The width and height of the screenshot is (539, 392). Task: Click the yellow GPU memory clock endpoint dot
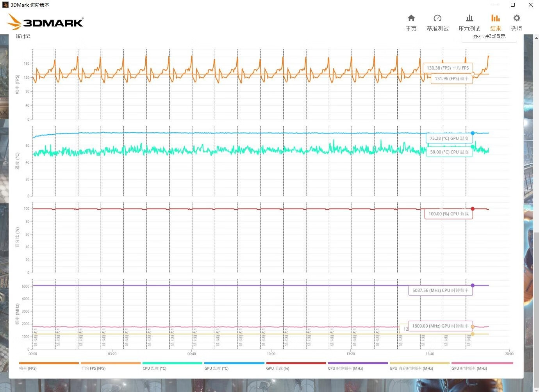[x=473, y=334]
